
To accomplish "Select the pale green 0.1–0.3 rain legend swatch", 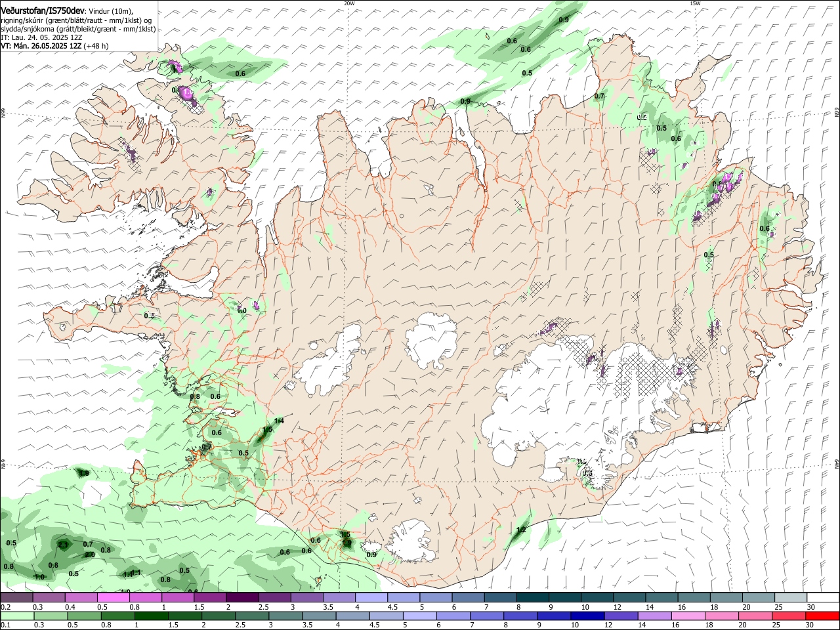I will [16, 616].
